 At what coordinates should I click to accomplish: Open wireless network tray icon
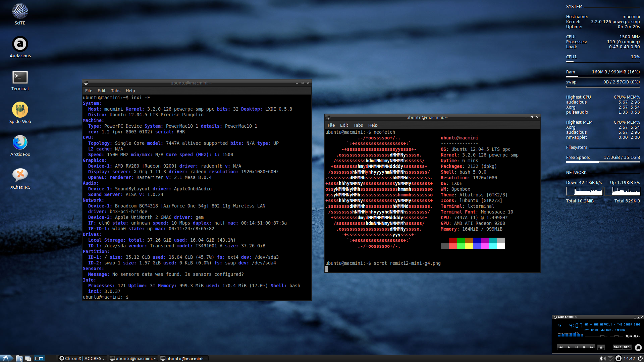click(610, 358)
